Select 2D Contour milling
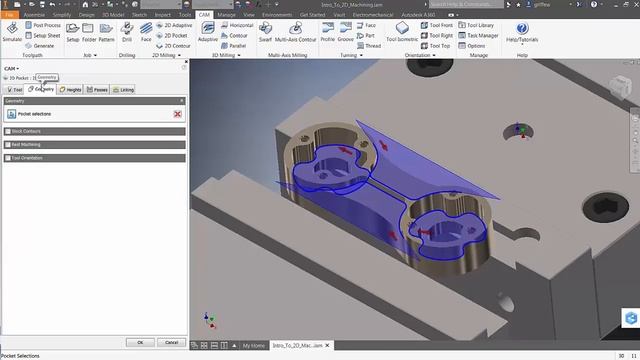The width and height of the screenshot is (640, 360). point(173,46)
